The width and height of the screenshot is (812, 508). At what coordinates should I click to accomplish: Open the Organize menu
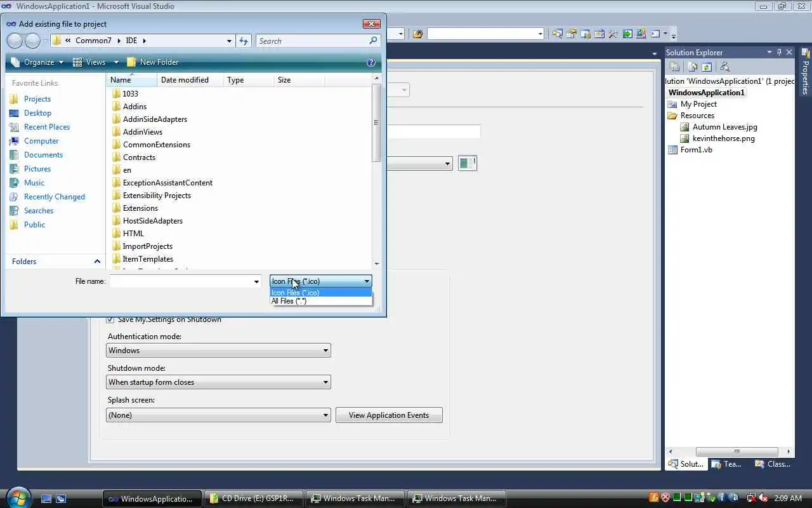(37, 62)
